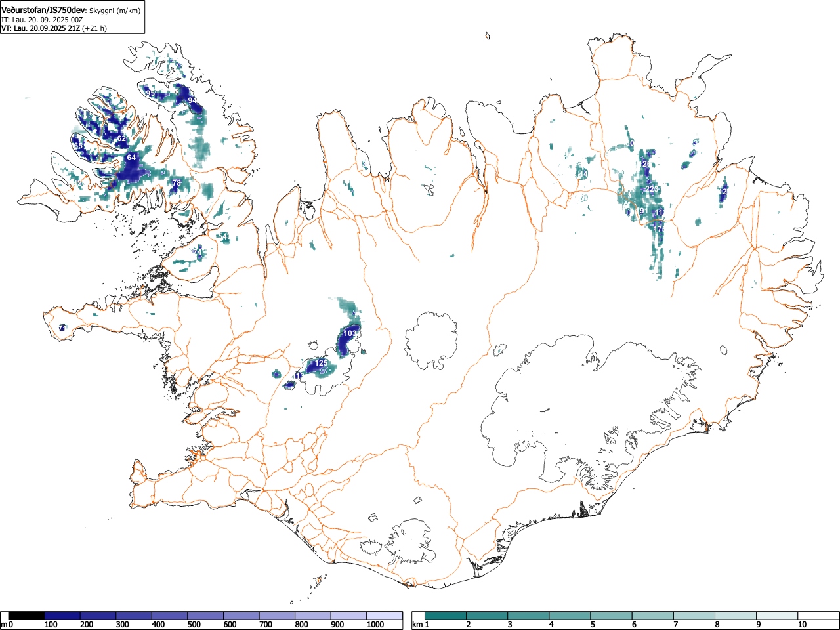Select the "54" value on the map
Screen dimensions: 840x630
224,236
